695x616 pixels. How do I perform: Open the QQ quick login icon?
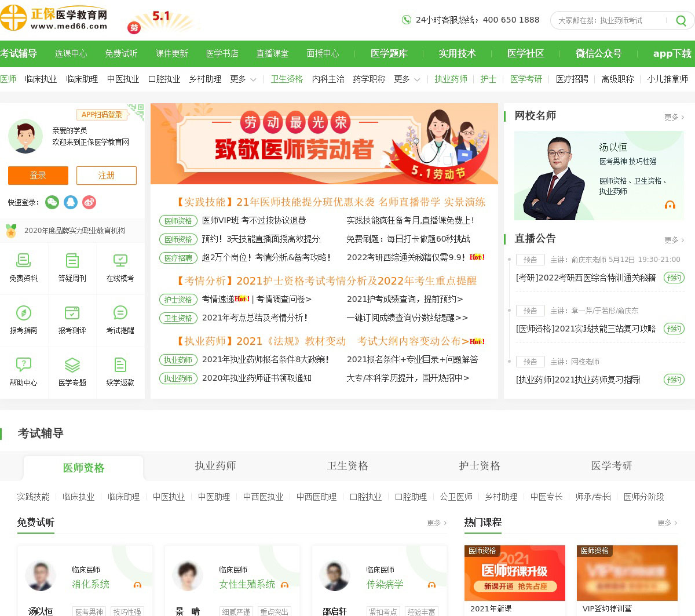click(x=71, y=202)
